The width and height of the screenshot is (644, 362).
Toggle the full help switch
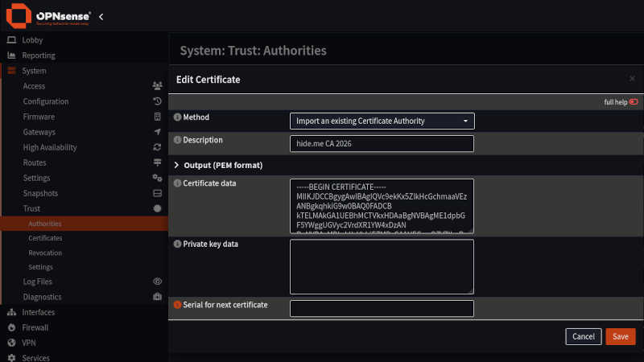point(634,102)
